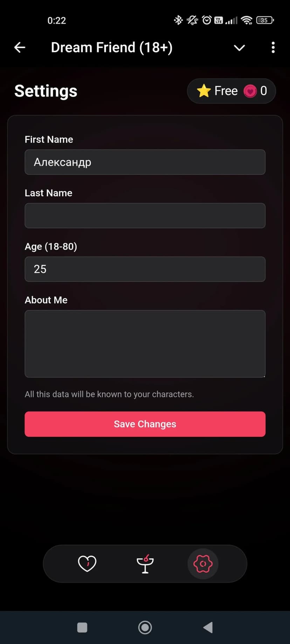Image resolution: width=290 pixels, height=644 pixels.
Task: Tap the About Me text area
Action: [x=145, y=344]
